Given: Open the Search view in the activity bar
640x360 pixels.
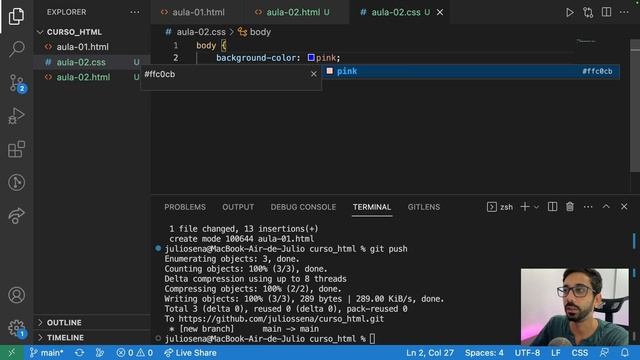Looking at the screenshot, I should pyautogui.click(x=16, y=49).
